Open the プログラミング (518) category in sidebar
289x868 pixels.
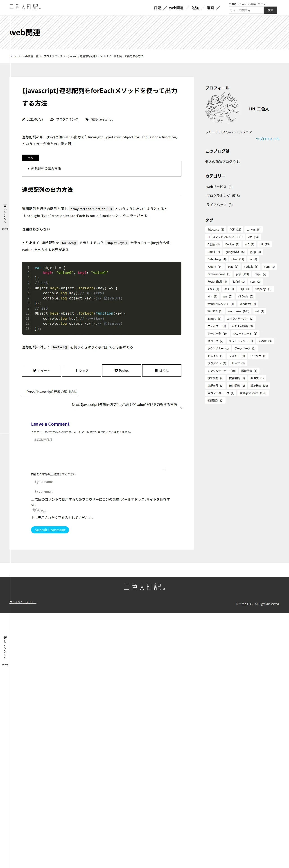[223, 195]
